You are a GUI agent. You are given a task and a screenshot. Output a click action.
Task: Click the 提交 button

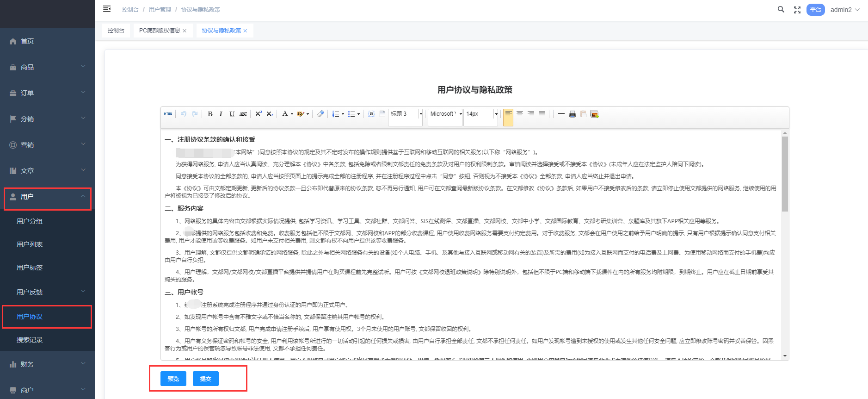pyautogui.click(x=206, y=379)
